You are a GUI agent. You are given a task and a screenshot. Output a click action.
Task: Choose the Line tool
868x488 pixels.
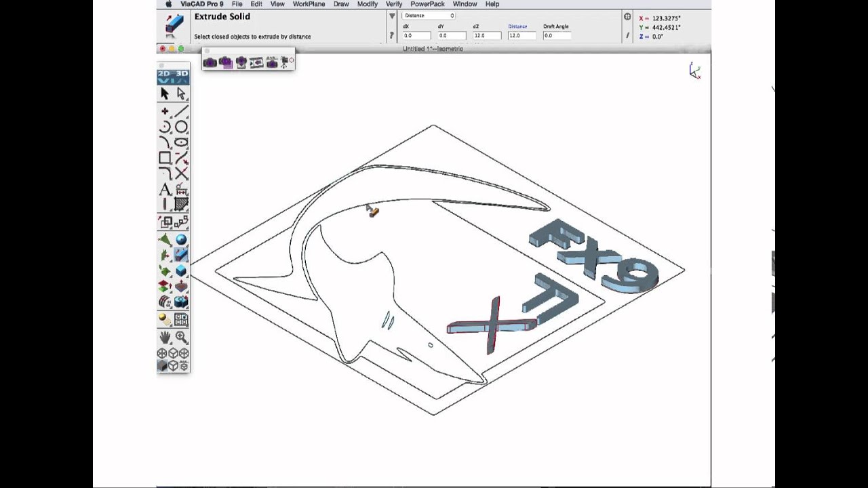181,111
